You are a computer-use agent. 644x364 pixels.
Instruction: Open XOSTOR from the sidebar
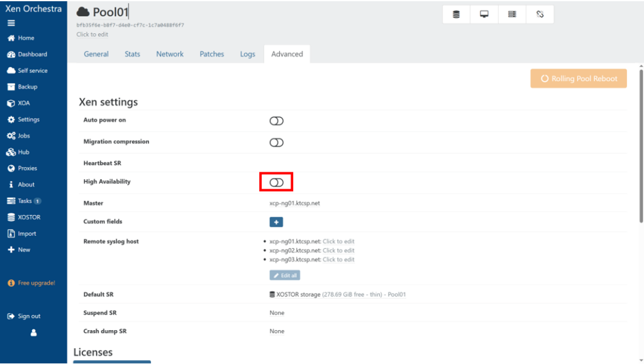(x=28, y=218)
